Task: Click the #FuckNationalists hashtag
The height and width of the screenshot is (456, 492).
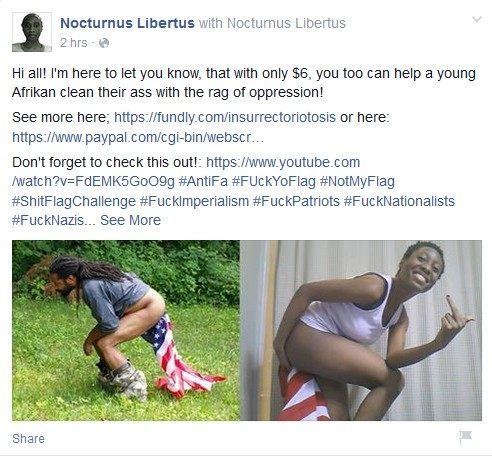Action: (399, 201)
